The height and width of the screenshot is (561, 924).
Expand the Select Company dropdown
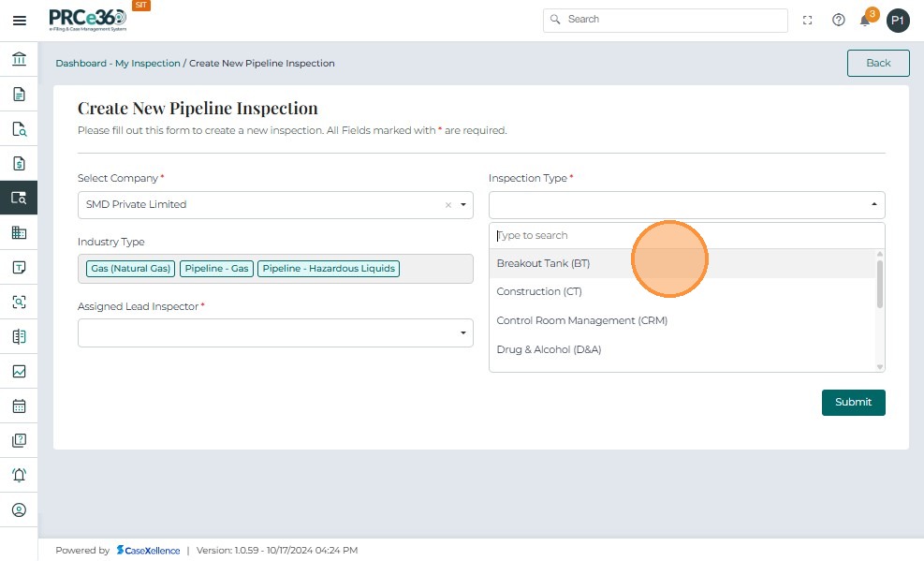point(462,205)
